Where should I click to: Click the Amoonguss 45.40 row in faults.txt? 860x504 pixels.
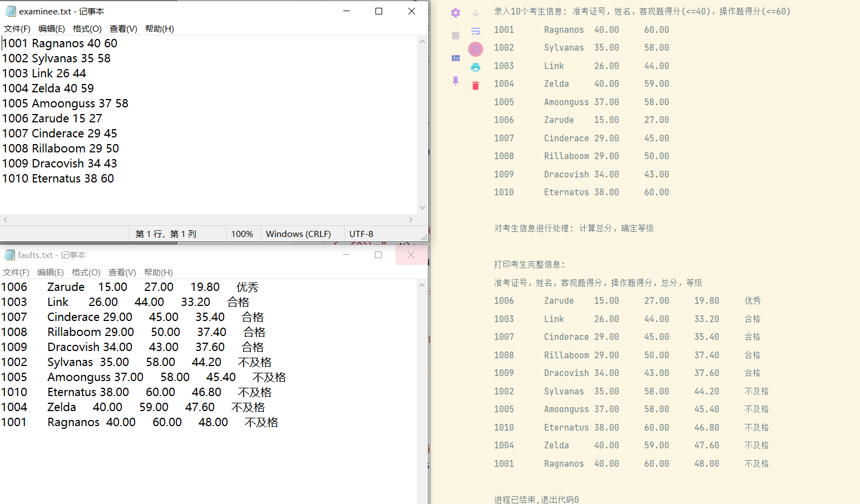coord(144,377)
